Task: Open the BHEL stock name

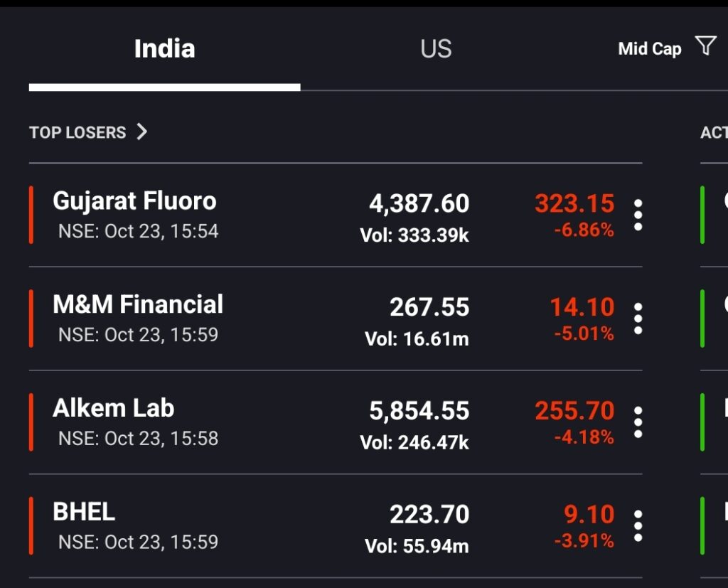Action: 84,512
